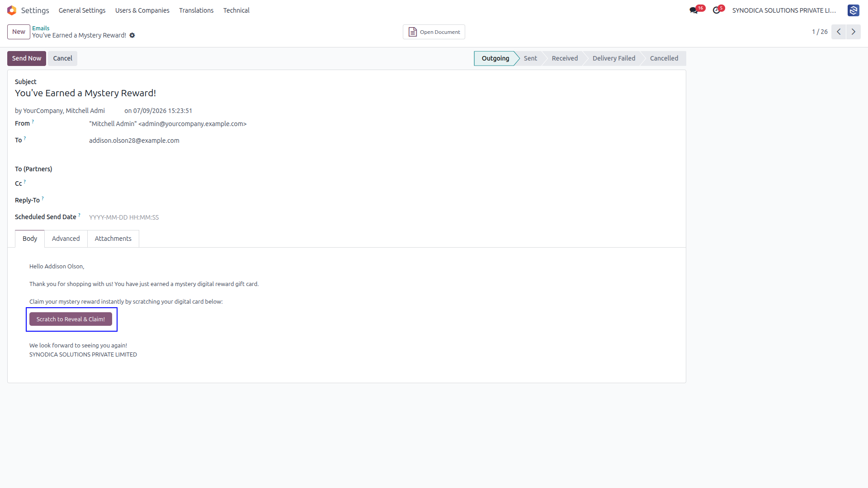
Task: Click the Emails breadcrumb link
Action: (41, 28)
